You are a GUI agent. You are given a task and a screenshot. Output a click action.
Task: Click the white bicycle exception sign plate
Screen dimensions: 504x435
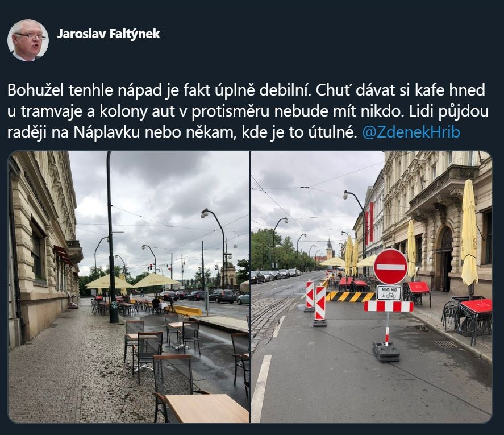coord(389,293)
